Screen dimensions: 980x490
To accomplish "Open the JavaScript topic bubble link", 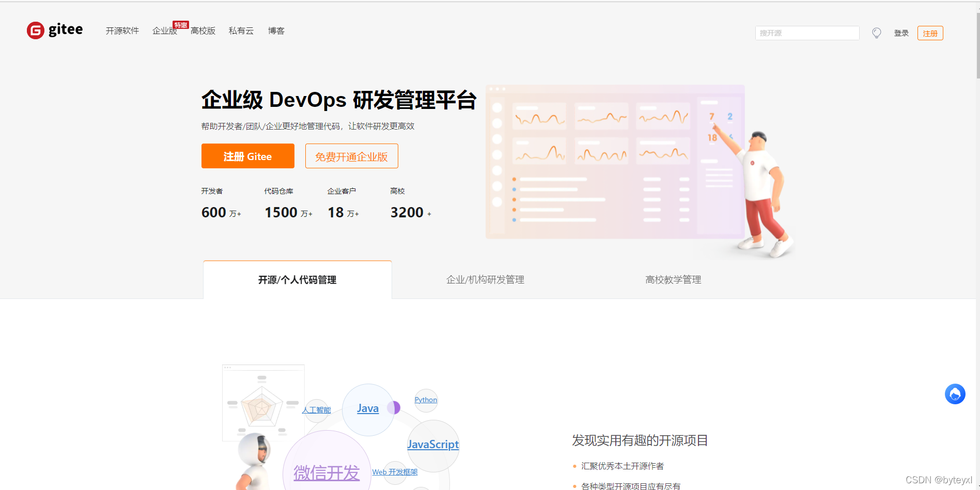I will pos(433,445).
